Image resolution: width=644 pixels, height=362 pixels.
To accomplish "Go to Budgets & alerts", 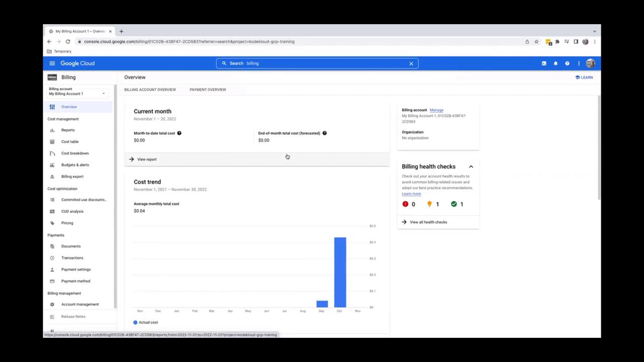I will pos(75,165).
